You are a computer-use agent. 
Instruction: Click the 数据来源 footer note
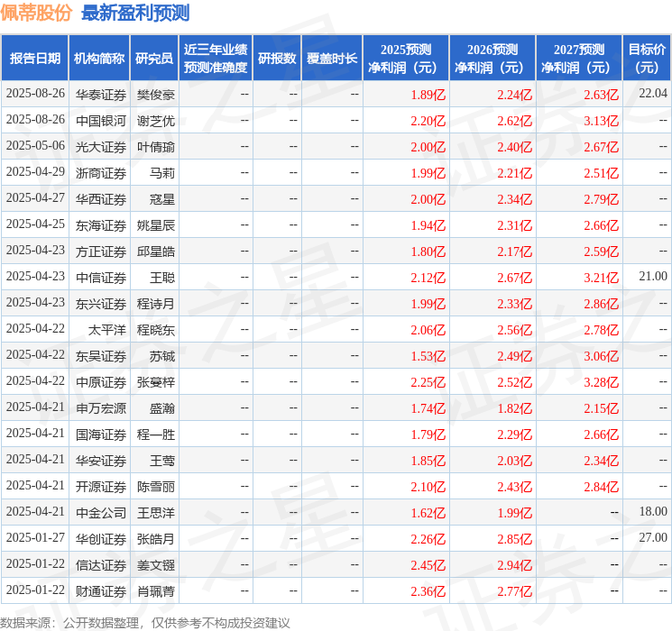pyautogui.click(x=145, y=622)
